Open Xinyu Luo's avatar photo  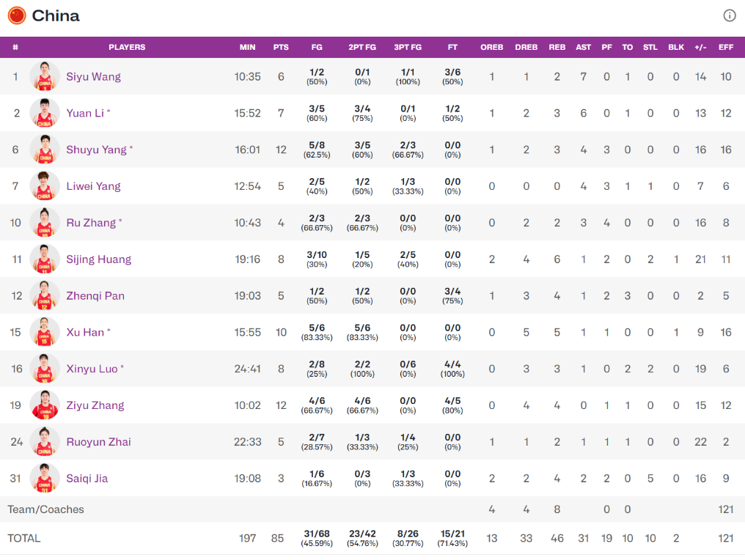click(45, 369)
